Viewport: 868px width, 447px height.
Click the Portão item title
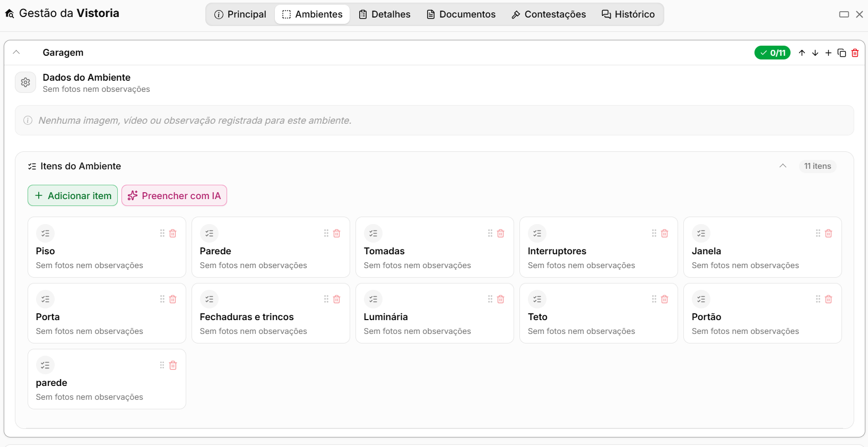click(706, 317)
